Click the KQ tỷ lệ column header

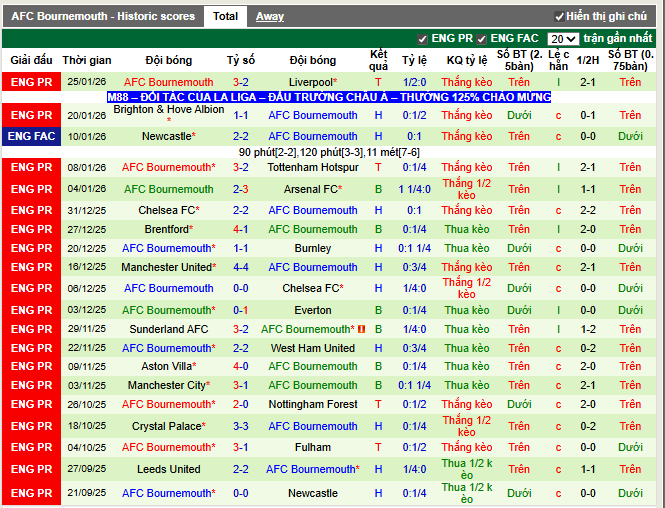pyautogui.click(x=467, y=60)
